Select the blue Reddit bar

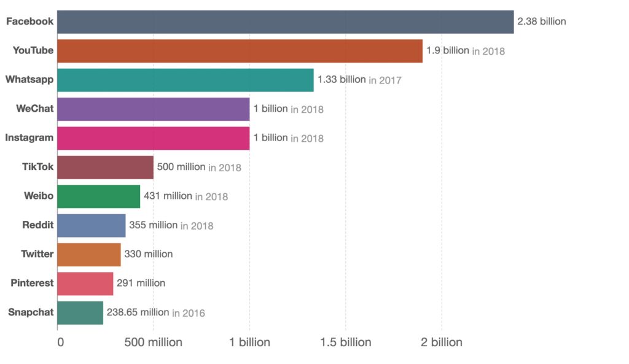pyautogui.click(x=92, y=226)
